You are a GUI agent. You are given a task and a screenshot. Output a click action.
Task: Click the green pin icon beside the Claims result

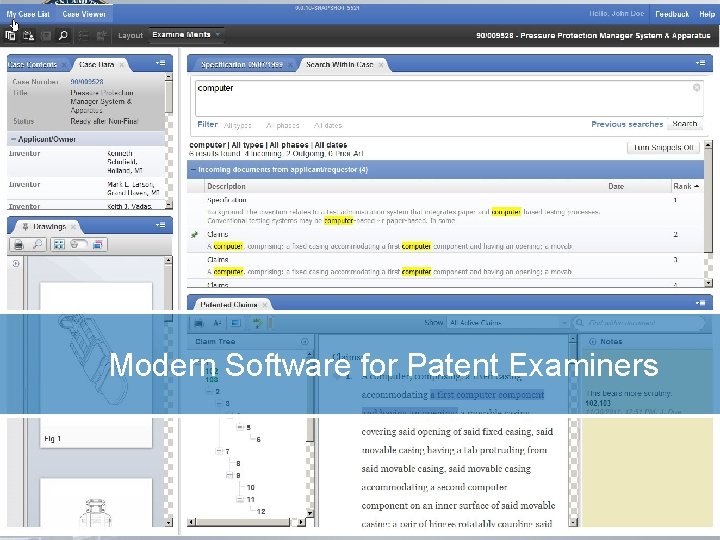click(x=194, y=235)
